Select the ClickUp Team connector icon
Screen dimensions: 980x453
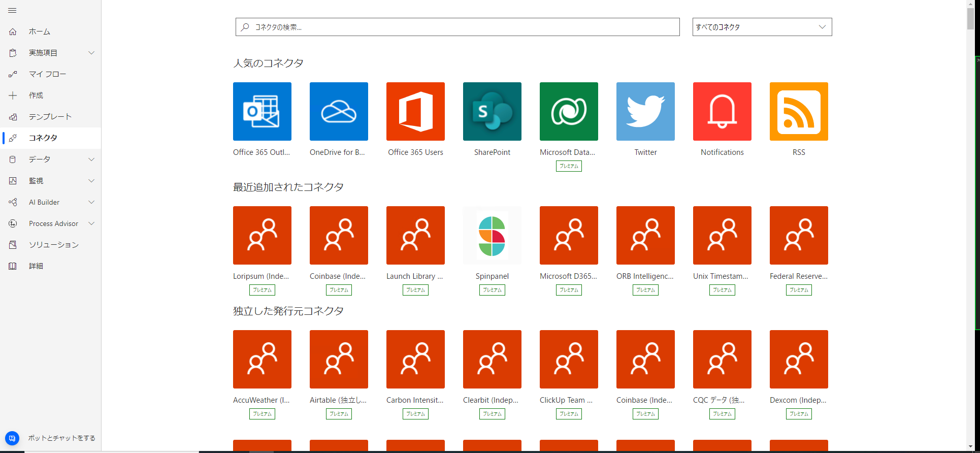[569, 359]
